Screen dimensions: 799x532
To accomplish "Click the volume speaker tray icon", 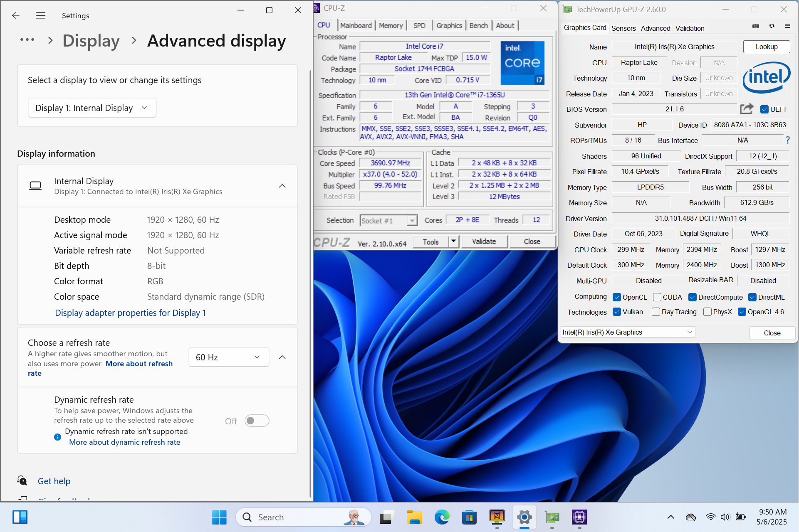I will coord(725,517).
